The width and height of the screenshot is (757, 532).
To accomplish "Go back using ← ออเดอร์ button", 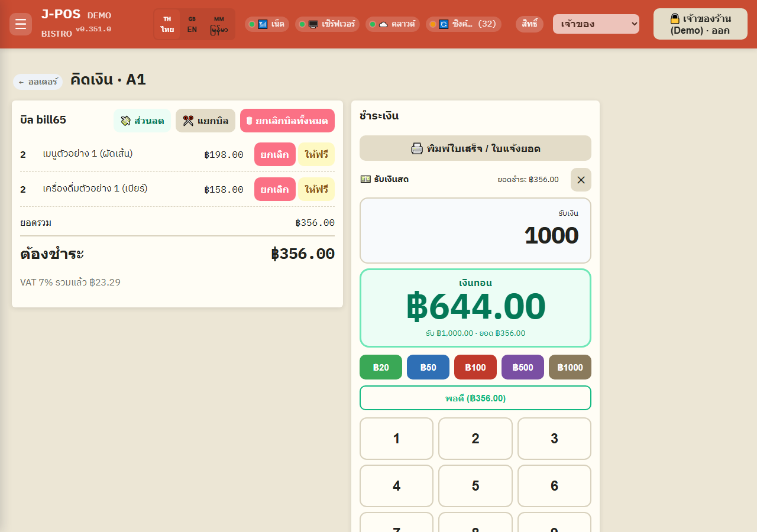I will pyautogui.click(x=38, y=82).
